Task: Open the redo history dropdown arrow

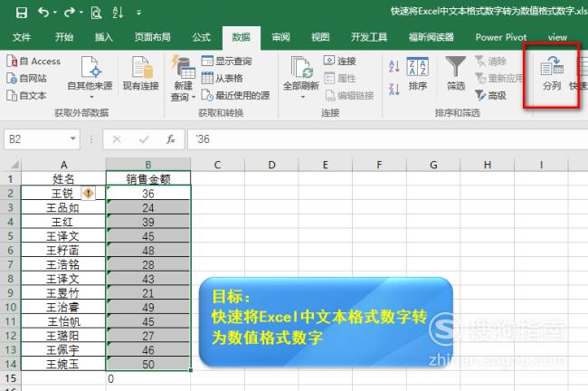Action: pos(81,13)
